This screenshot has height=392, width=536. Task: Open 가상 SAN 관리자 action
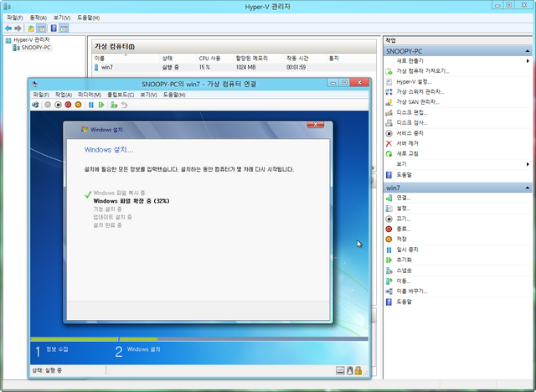418,102
